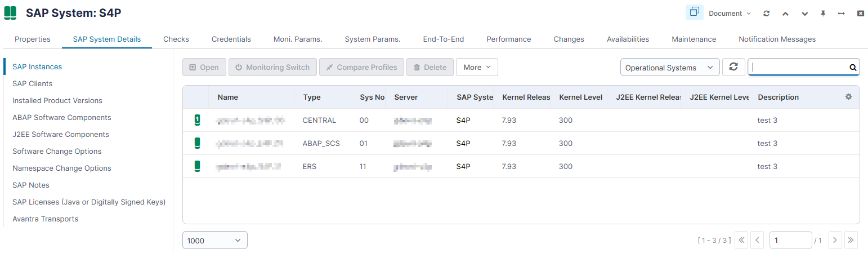Click the Delete button

tap(430, 67)
